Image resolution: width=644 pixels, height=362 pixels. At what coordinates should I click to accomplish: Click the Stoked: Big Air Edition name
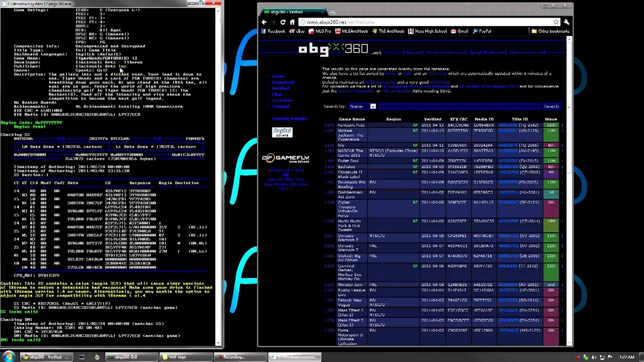(x=349, y=258)
